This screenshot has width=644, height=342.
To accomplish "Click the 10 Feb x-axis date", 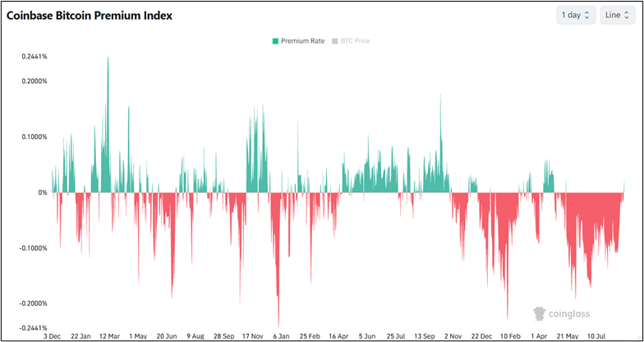I will pyautogui.click(x=511, y=335).
